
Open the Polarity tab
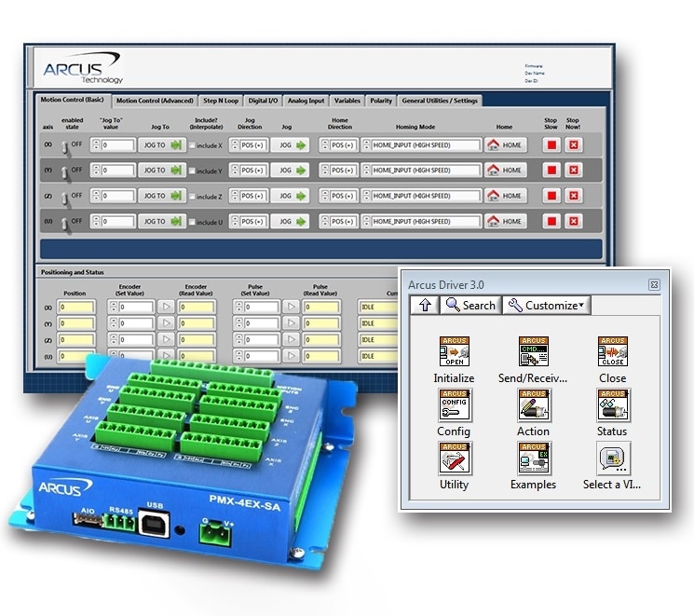pos(381,101)
